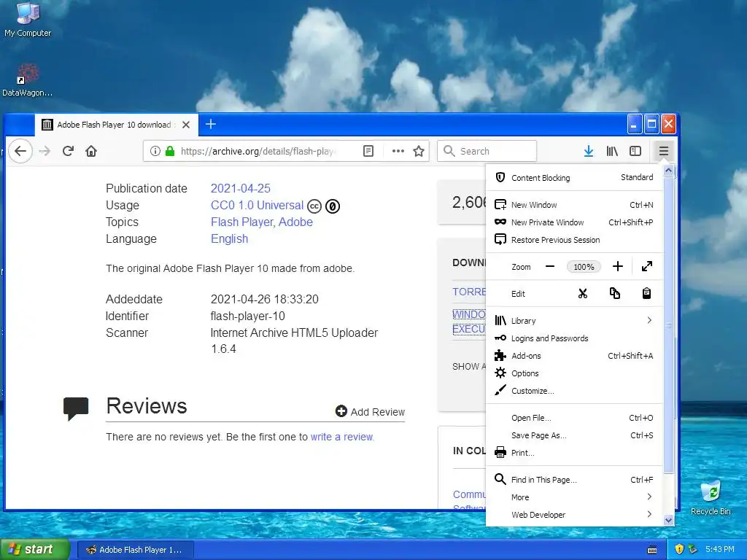Image resolution: width=747 pixels, height=560 pixels.
Task: Zoom in with the plus button
Action: [x=617, y=267]
